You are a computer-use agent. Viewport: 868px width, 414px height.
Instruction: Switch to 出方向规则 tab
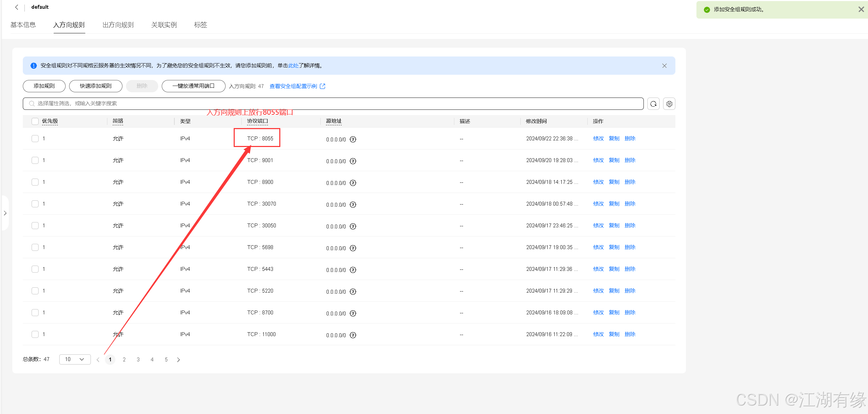pyautogui.click(x=118, y=25)
